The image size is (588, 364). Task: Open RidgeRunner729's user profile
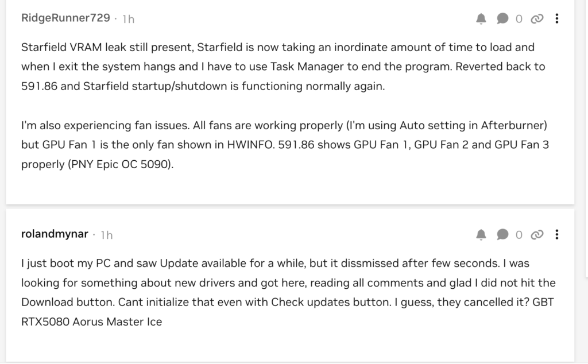click(x=65, y=18)
